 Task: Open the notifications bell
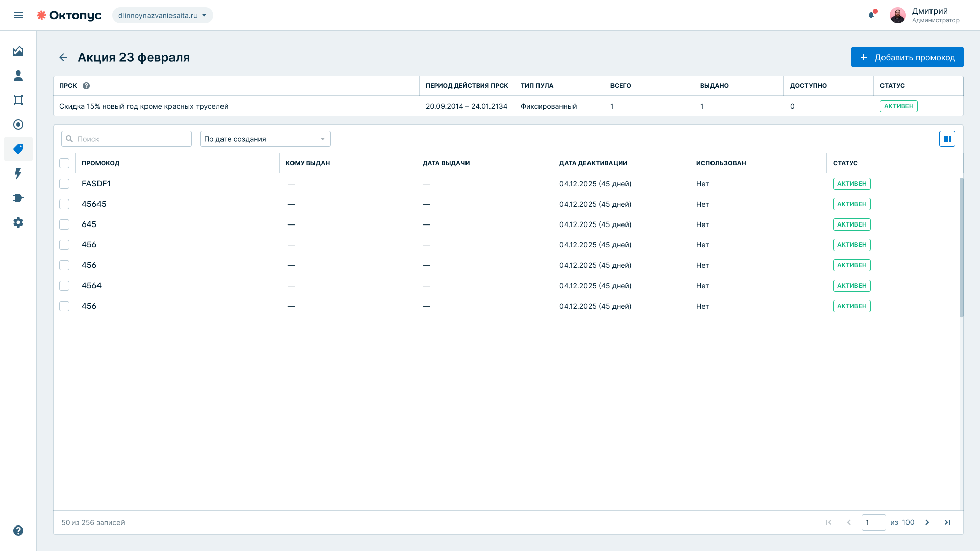[871, 15]
